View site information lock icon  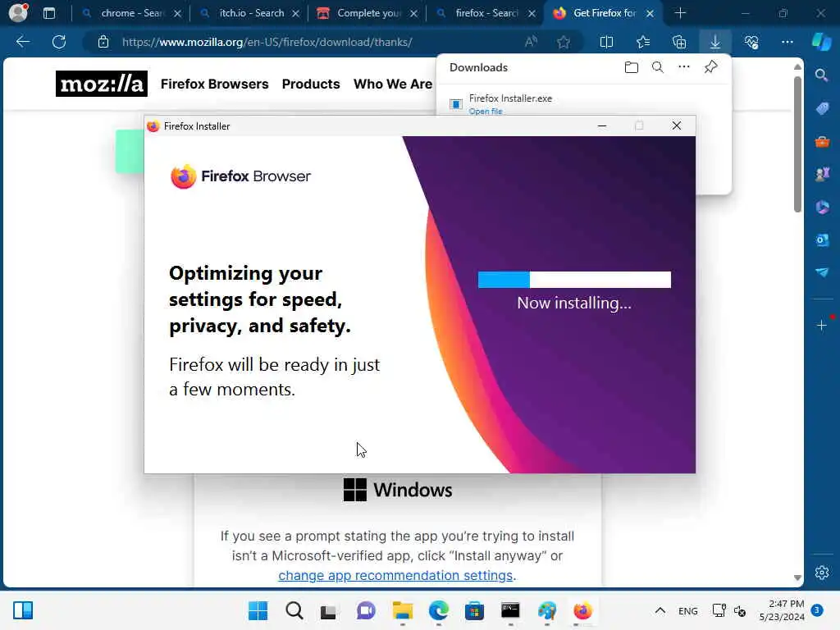pyautogui.click(x=103, y=42)
